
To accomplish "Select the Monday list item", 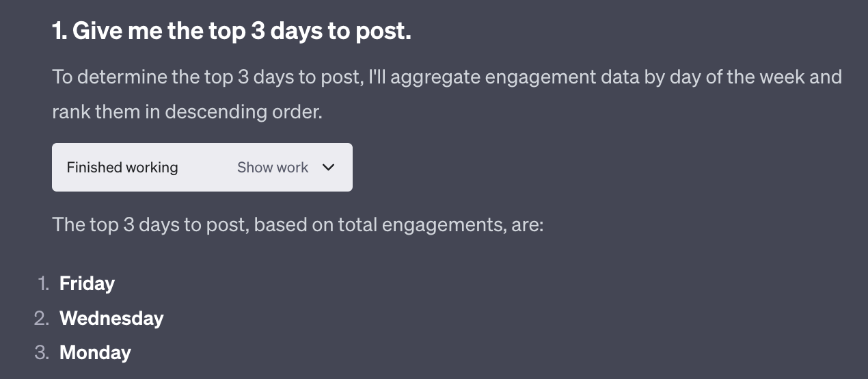I will click(x=95, y=352).
